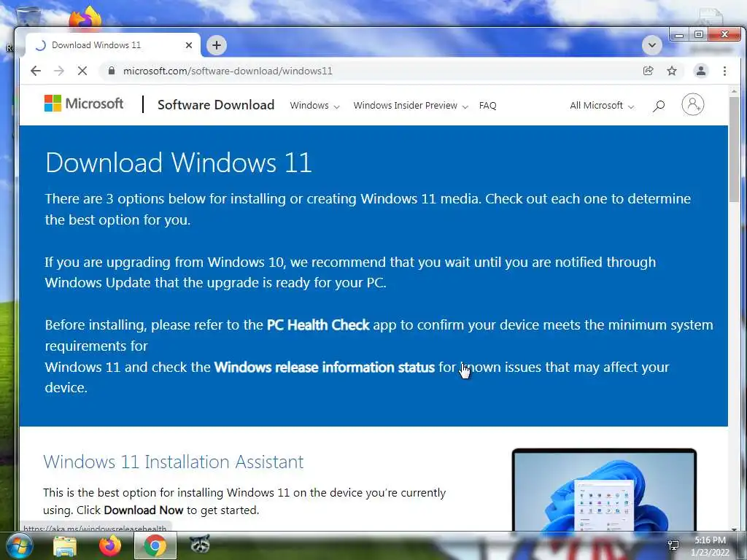Go back with the browser back arrow
747x560 pixels.
(x=36, y=71)
